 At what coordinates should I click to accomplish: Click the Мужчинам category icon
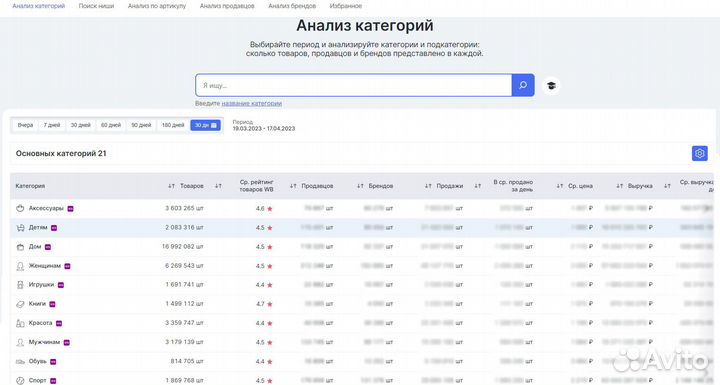tap(20, 342)
